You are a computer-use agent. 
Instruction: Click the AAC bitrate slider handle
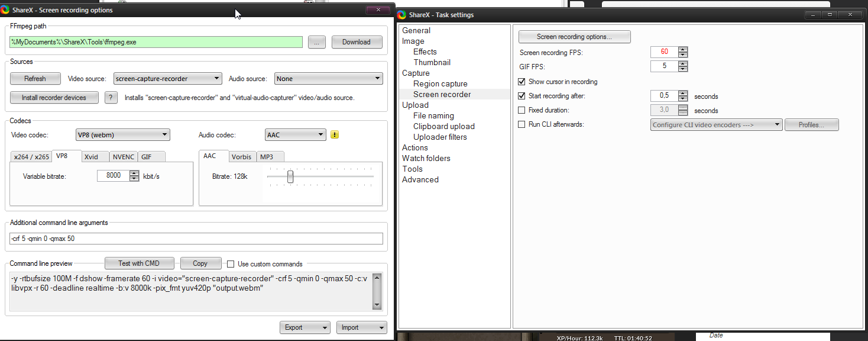pyautogui.click(x=290, y=176)
